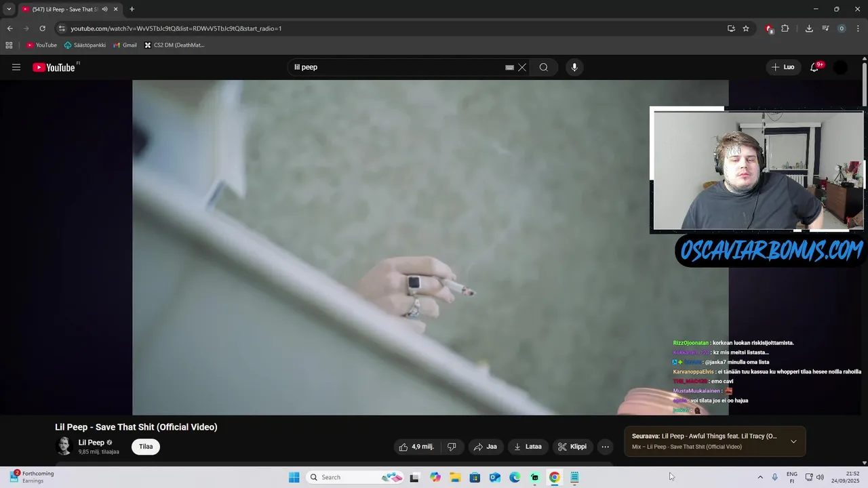
Task: Click the playing video to pause it
Action: 431,247
